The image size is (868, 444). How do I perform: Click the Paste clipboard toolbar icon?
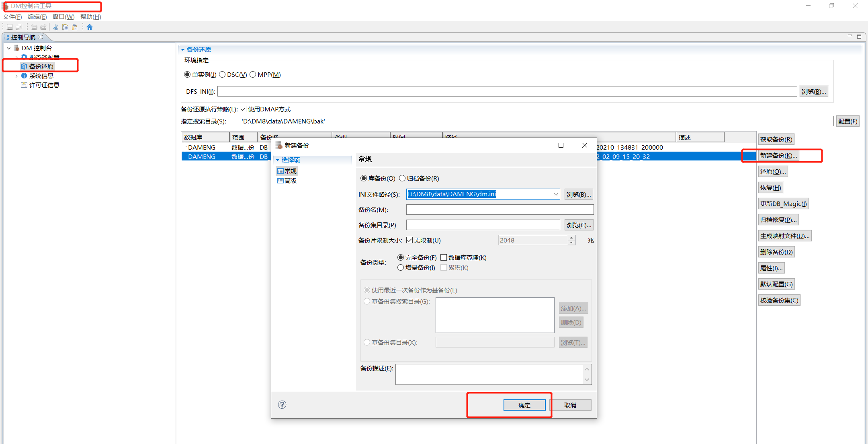click(74, 27)
